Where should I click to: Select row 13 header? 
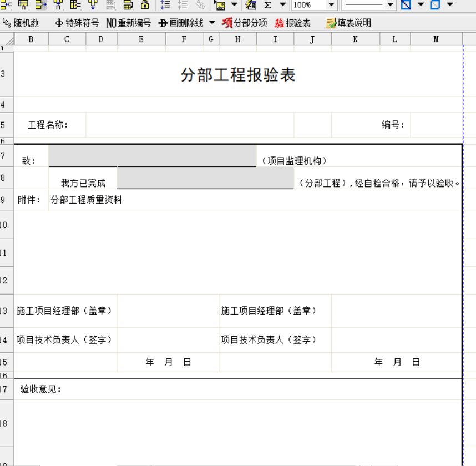click(x=4, y=311)
